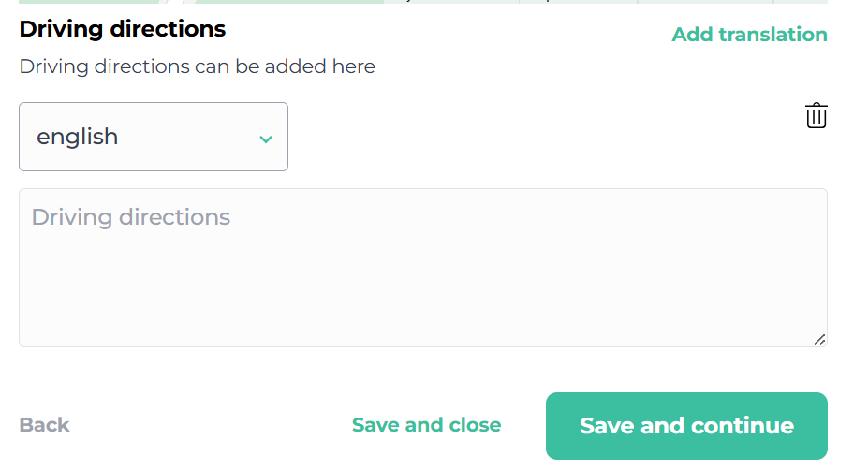
Task: Click the text Driving directions can be added here
Action: (x=197, y=66)
